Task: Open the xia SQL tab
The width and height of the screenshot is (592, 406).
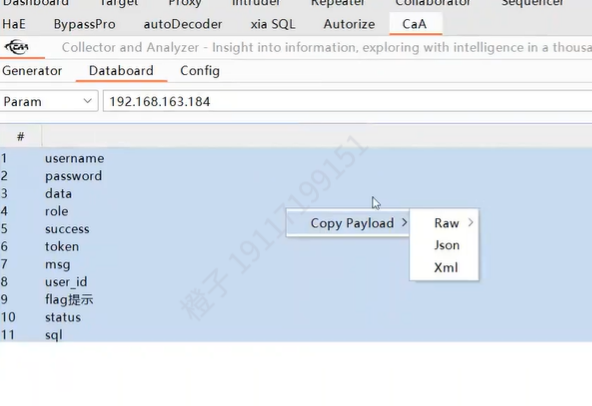Action: coord(273,24)
